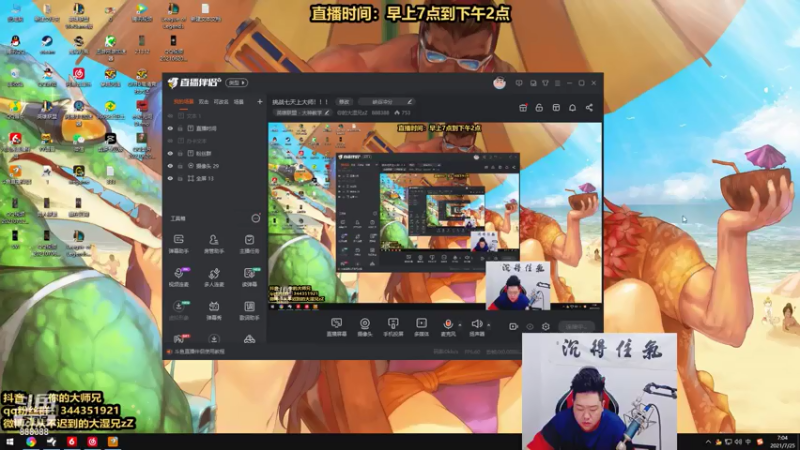The width and height of the screenshot is (800, 450).
Task: Open the 弹幕秀 TV-shaped tool
Action: click(x=214, y=310)
